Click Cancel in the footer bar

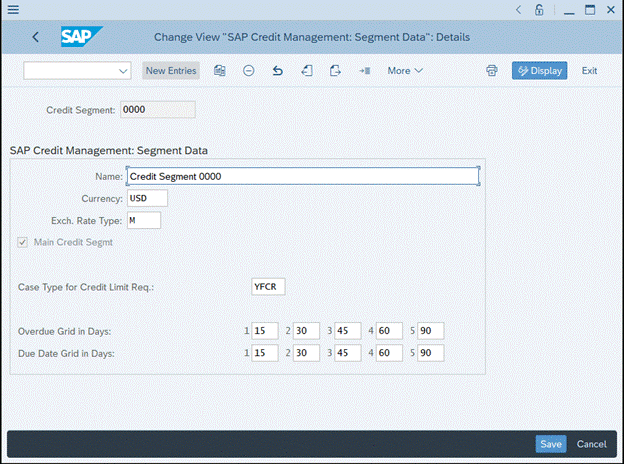coord(591,444)
